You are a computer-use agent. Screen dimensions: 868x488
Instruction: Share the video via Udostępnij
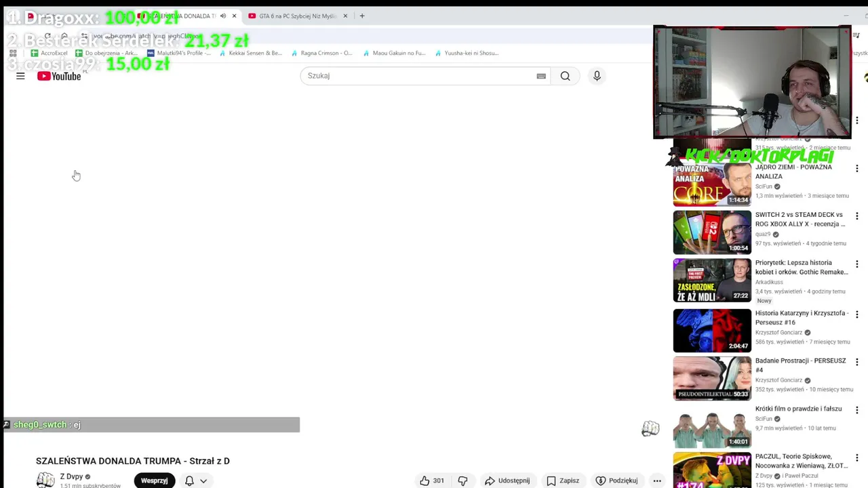click(507, 481)
